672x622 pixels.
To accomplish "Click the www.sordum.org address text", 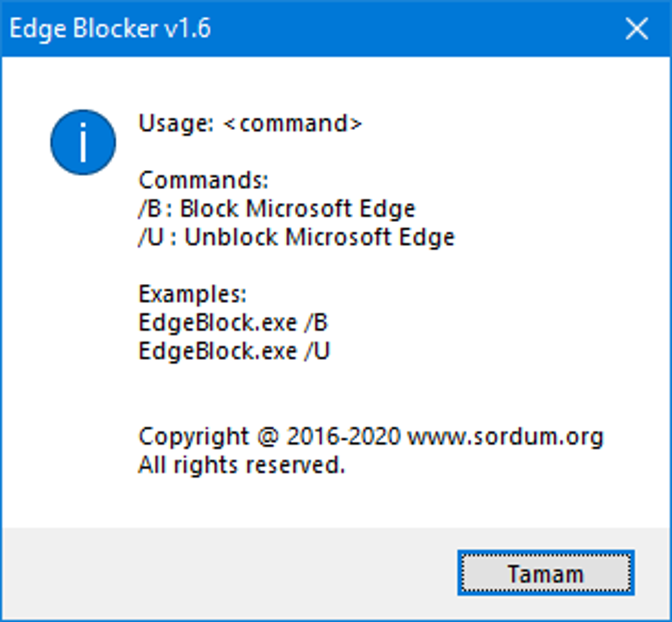I will point(505,436).
